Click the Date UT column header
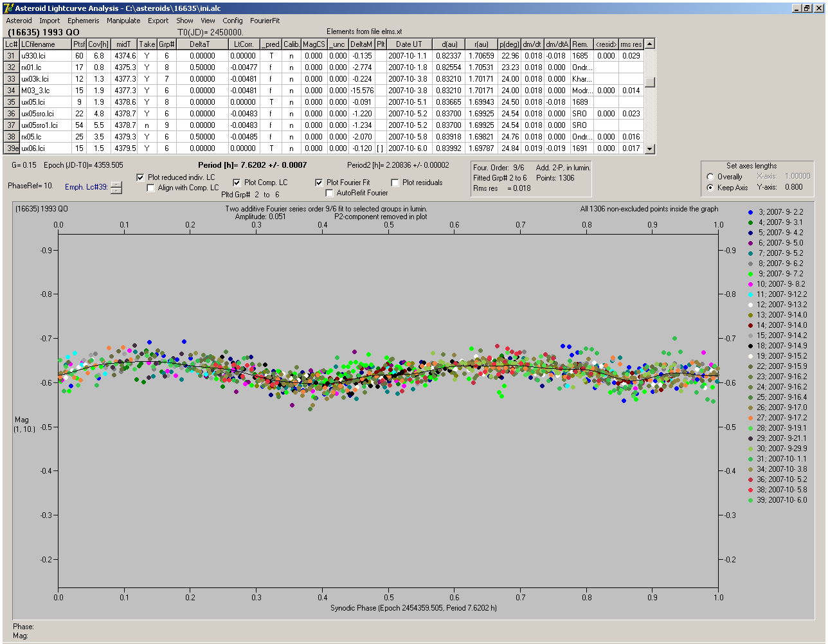The height and width of the screenshot is (644, 828). coord(409,44)
